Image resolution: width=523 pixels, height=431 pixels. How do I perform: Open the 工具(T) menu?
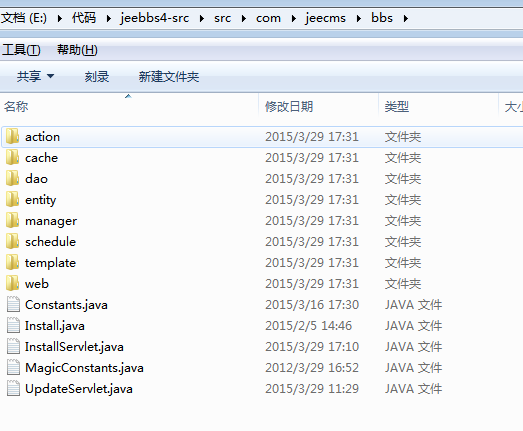point(21,50)
